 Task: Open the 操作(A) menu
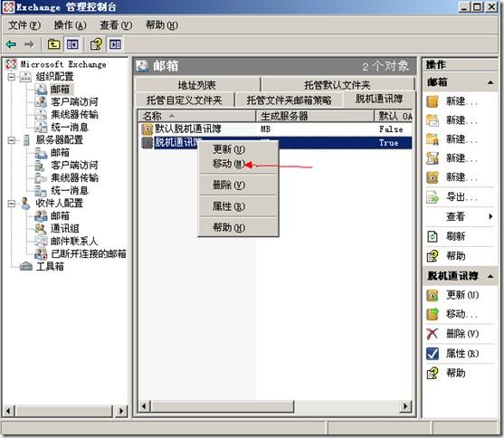70,25
